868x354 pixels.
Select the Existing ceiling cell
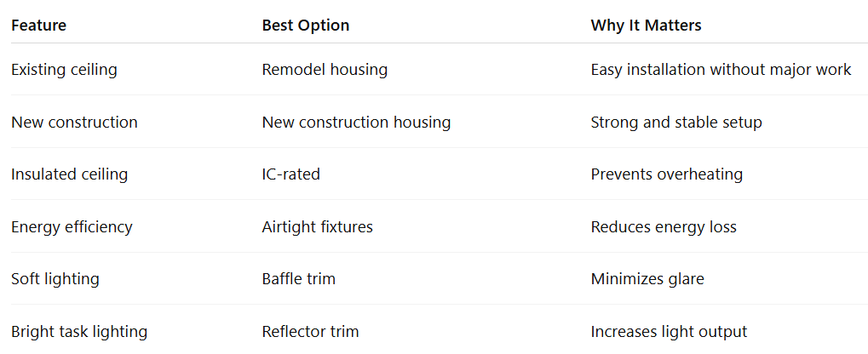click(x=64, y=70)
